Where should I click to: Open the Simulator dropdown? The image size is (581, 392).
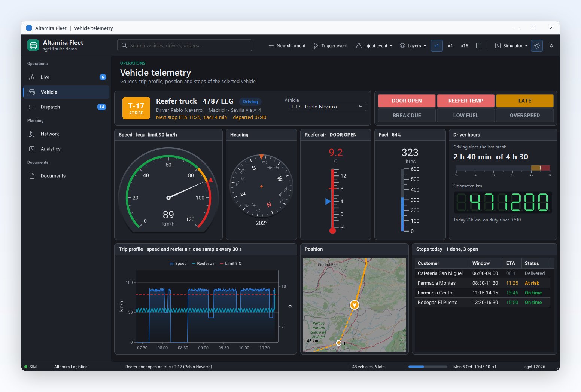[511, 46]
